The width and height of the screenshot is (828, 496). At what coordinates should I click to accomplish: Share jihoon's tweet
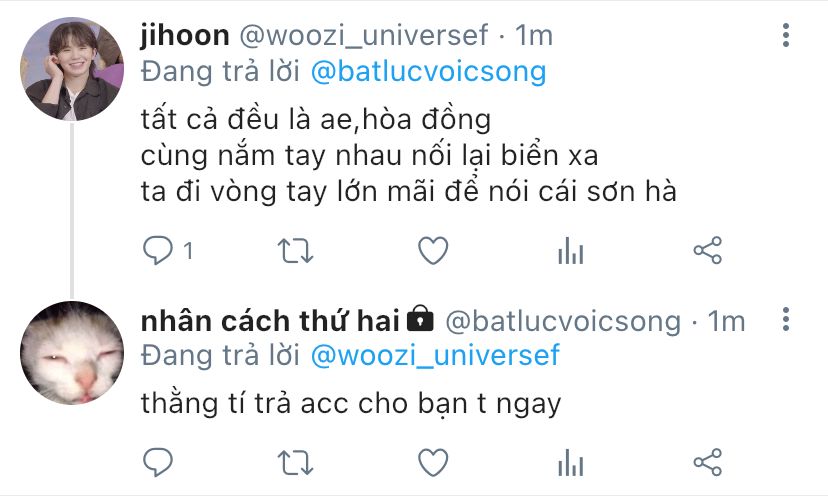click(708, 250)
